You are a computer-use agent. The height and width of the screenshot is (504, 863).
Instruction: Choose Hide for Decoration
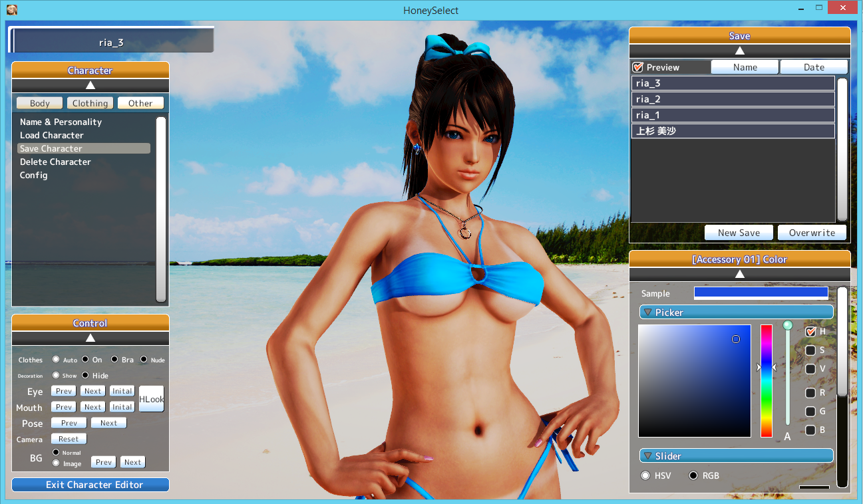(85, 375)
